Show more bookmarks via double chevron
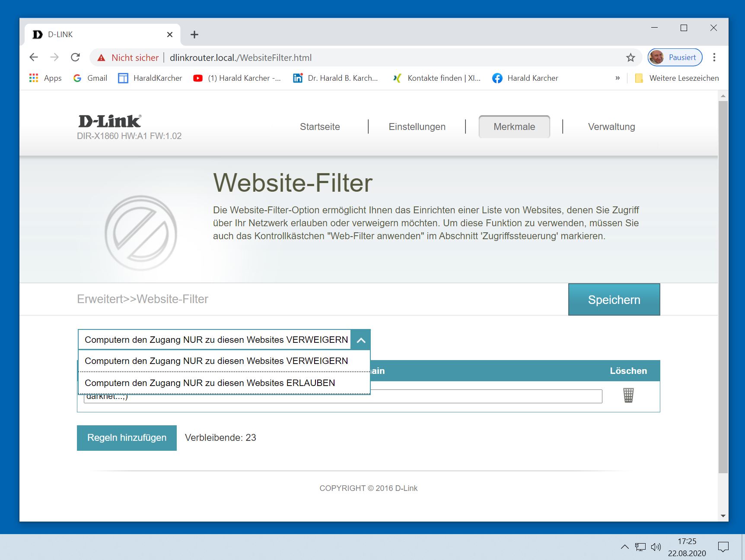Image resolution: width=745 pixels, height=560 pixels. 618,78
